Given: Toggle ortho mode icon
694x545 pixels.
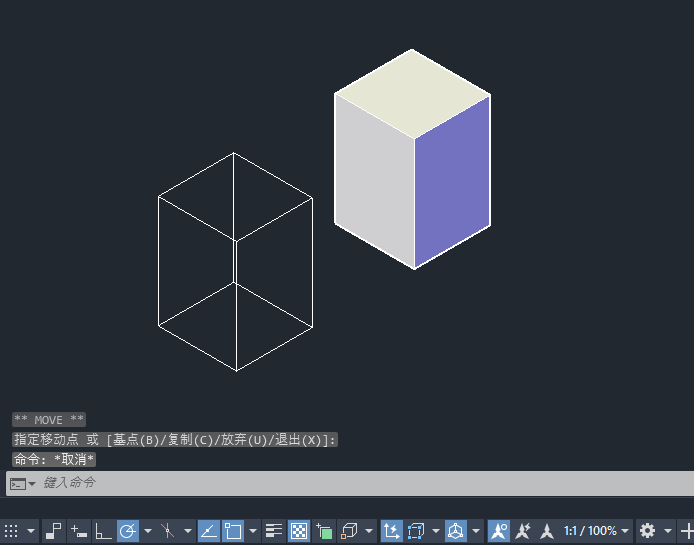Looking at the screenshot, I should click(103, 531).
